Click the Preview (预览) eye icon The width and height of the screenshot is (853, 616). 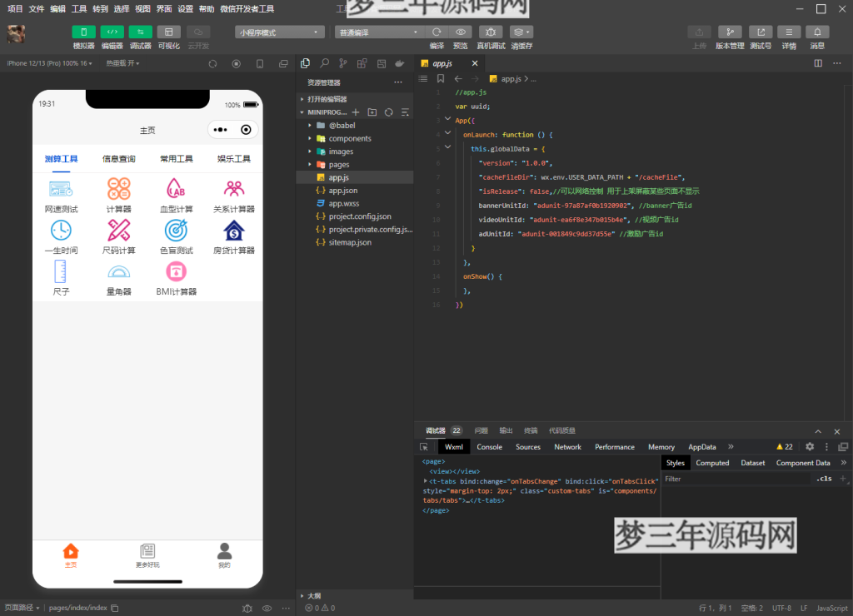click(x=460, y=32)
